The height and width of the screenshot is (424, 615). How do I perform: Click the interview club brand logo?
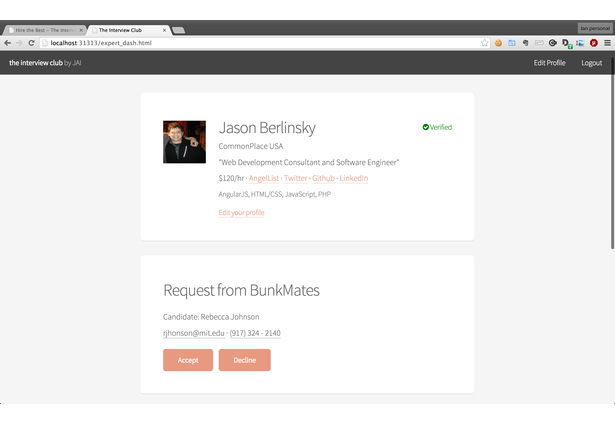point(45,63)
